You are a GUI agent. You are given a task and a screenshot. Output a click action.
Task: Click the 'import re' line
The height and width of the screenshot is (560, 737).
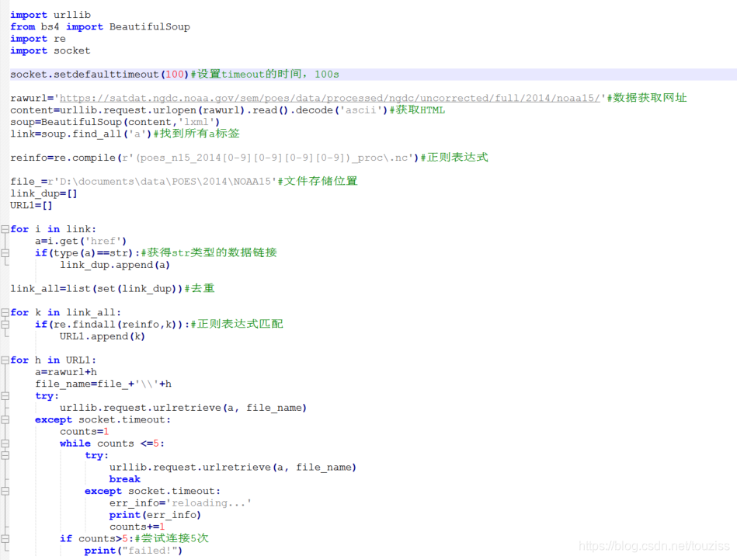(x=38, y=39)
